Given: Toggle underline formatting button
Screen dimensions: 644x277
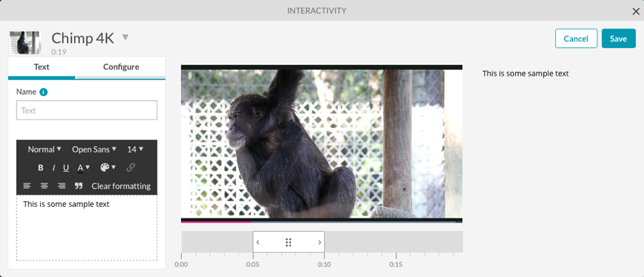Looking at the screenshot, I should (x=66, y=167).
